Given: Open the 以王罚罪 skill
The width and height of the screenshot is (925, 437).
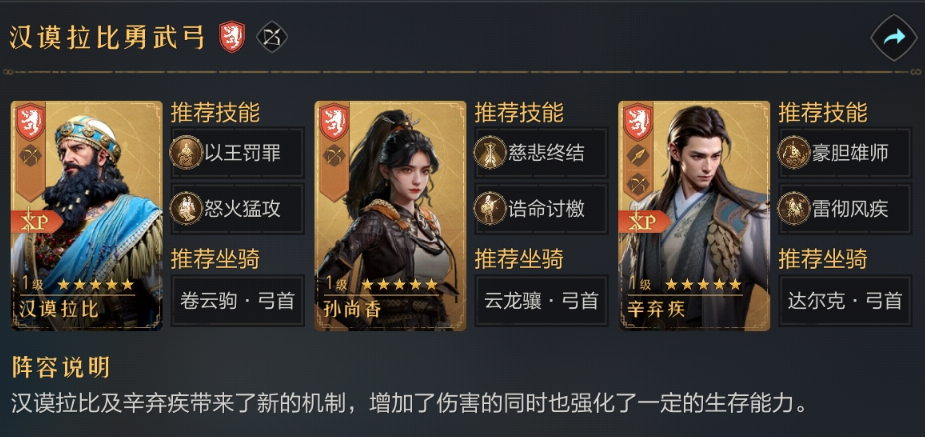Looking at the screenshot, I should pos(238,153).
